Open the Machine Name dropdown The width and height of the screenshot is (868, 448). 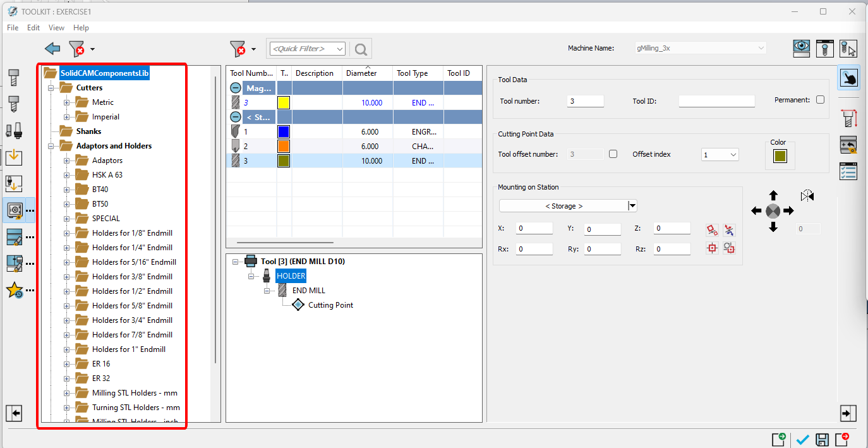[700, 48]
